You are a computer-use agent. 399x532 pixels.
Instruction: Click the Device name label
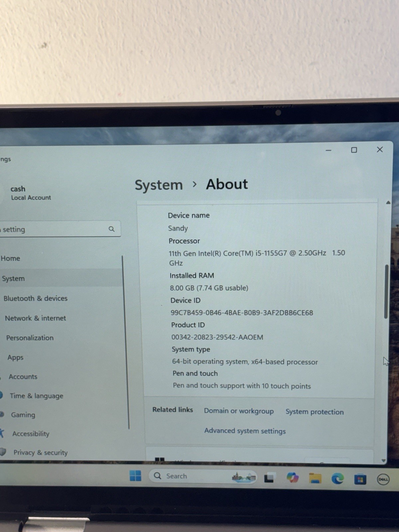point(189,215)
